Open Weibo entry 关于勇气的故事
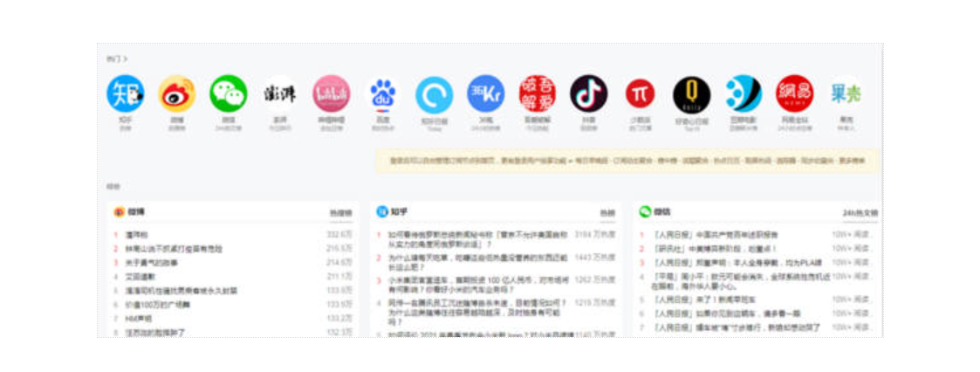This screenshot has height=372, width=980. coord(151,263)
